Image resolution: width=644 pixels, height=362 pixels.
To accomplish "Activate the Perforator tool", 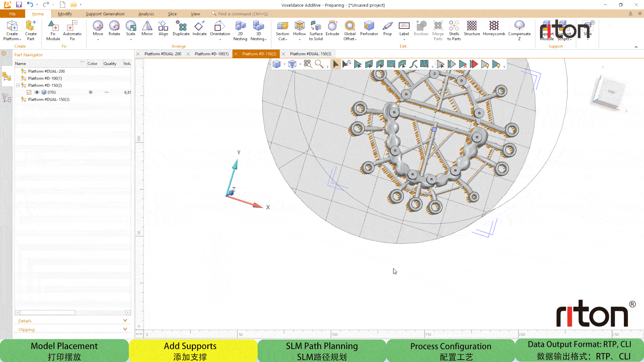I will pos(369,30).
